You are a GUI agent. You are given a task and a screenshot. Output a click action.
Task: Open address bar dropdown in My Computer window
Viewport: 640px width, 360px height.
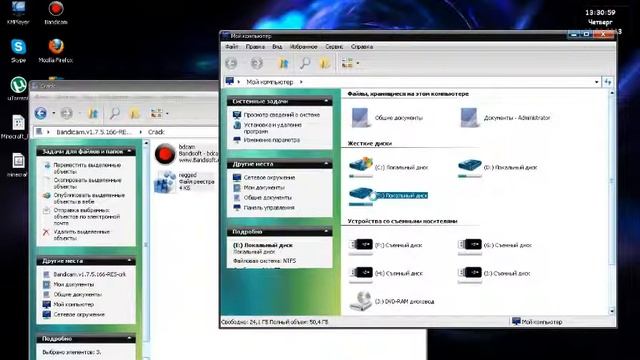[x=596, y=82]
